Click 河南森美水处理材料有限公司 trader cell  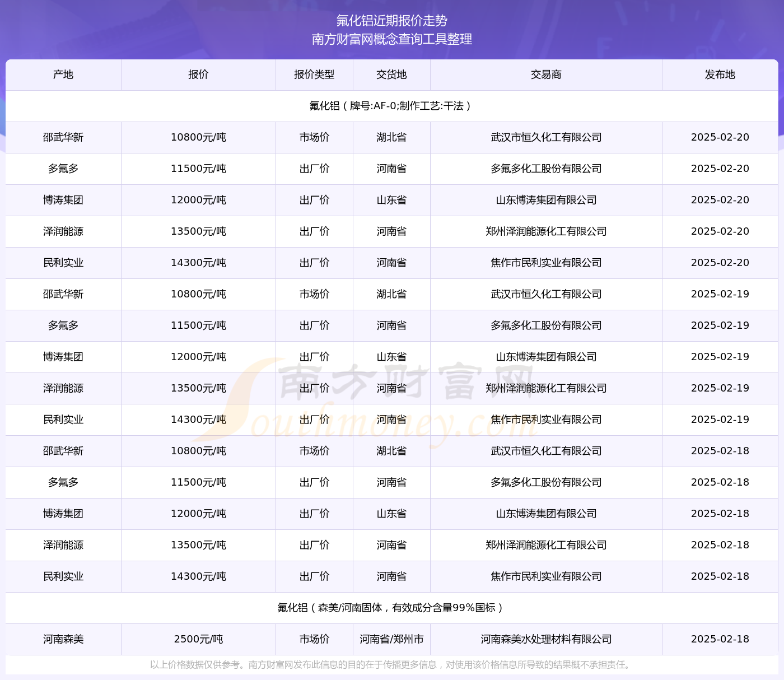click(546, 639)
